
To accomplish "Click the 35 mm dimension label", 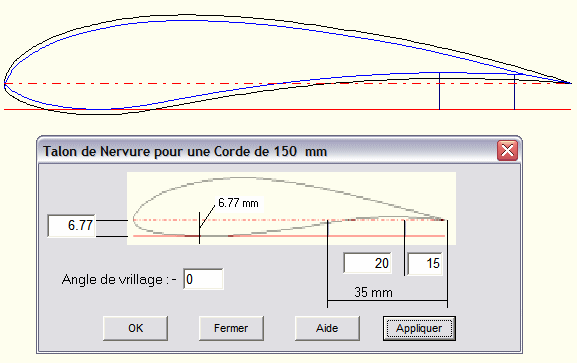I will tap(374, 292).
